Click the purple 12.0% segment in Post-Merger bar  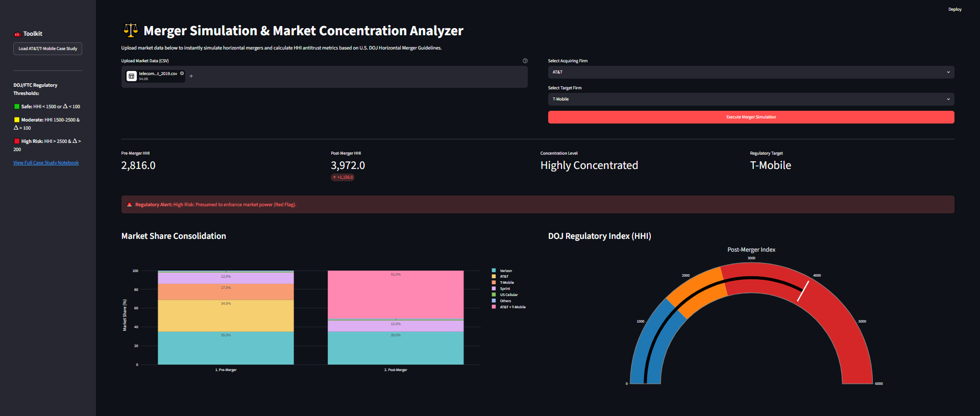click(396, 326)
